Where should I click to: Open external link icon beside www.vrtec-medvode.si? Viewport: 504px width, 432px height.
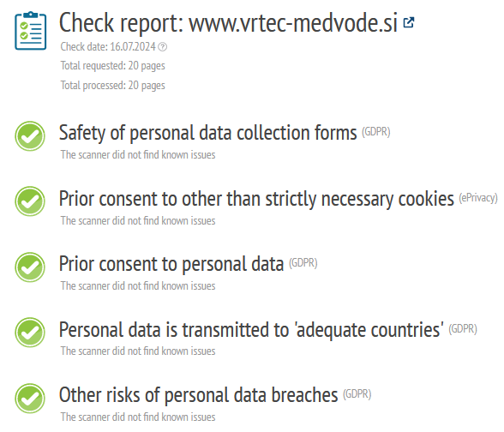[409, 22]
